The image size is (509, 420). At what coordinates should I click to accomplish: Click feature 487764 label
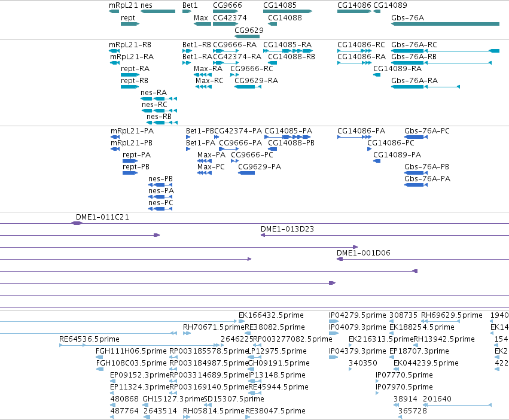pyautogui.click(x=124, y=411)
